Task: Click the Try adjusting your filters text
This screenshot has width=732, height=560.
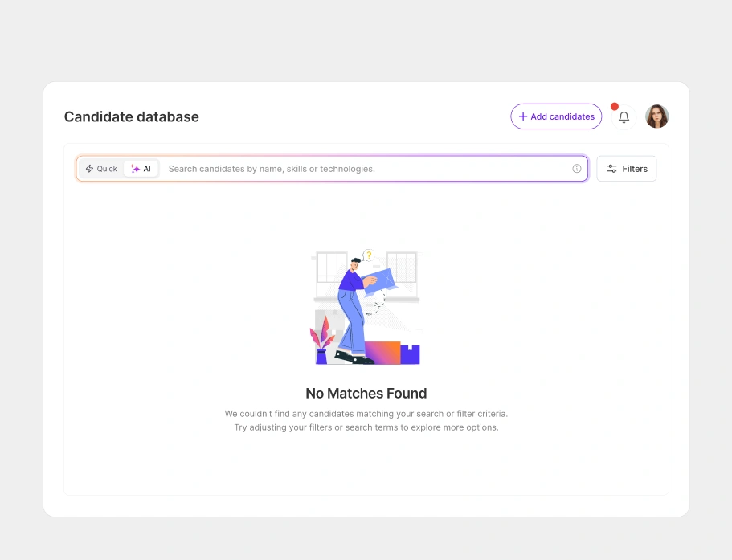Action: 366,427
